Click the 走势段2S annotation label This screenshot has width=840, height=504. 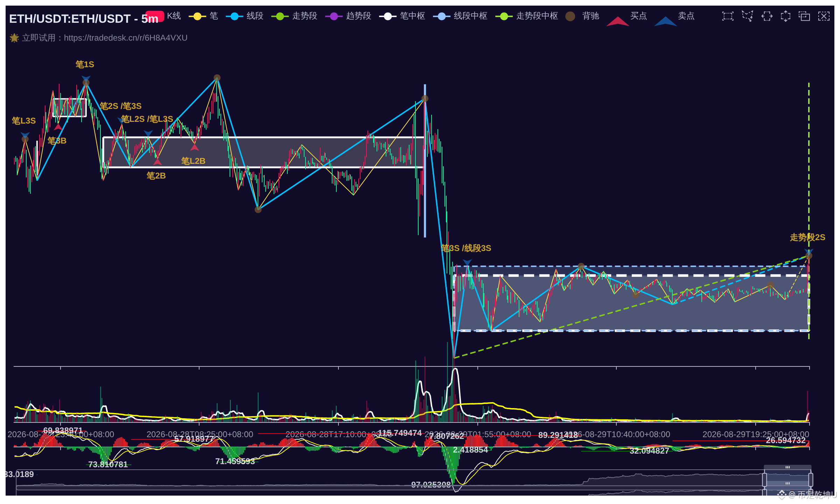807,237
